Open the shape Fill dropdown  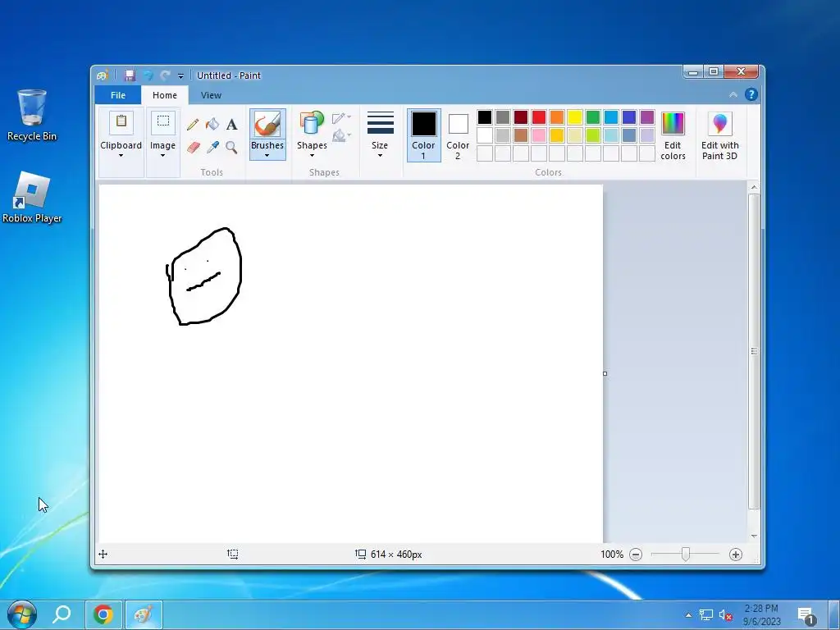point(341,135)
